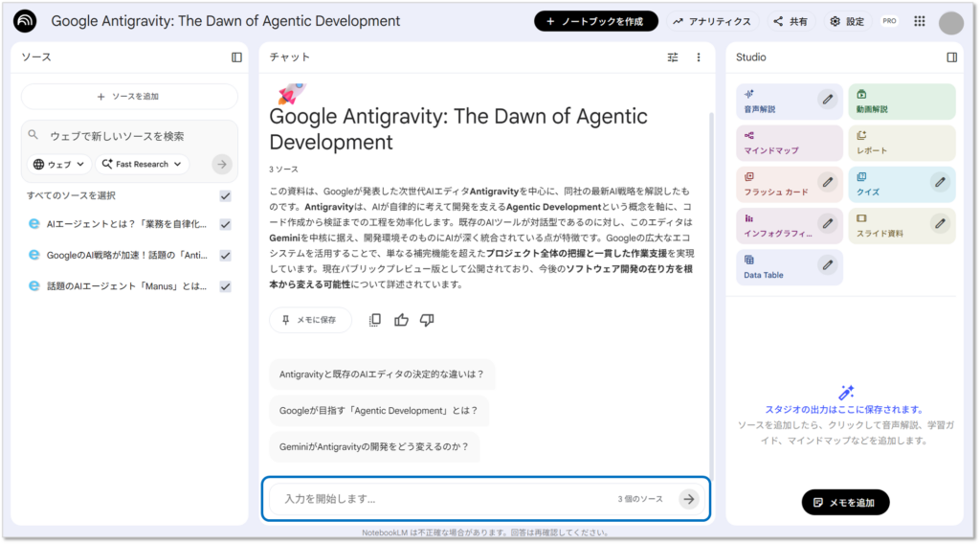Click the ソースを追加 button
Viewport: 980px width, 544px height.
(x=129, y=97)
